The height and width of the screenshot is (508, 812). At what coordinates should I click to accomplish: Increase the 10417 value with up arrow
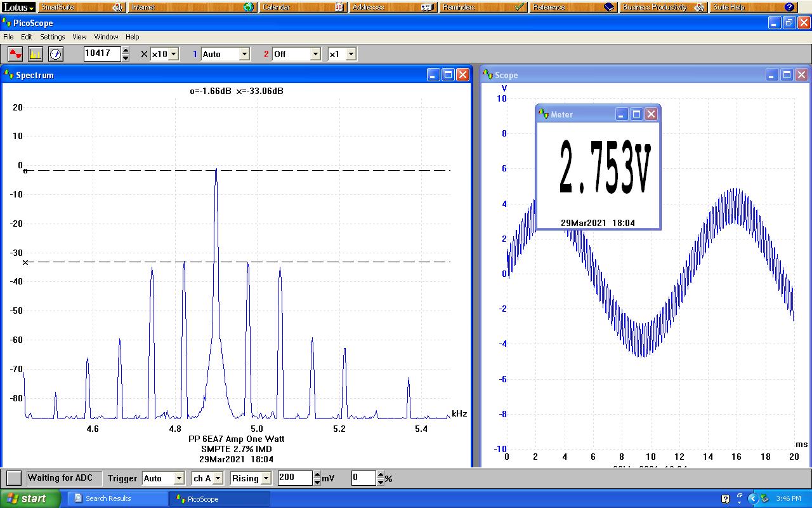(x=126, y=51)
